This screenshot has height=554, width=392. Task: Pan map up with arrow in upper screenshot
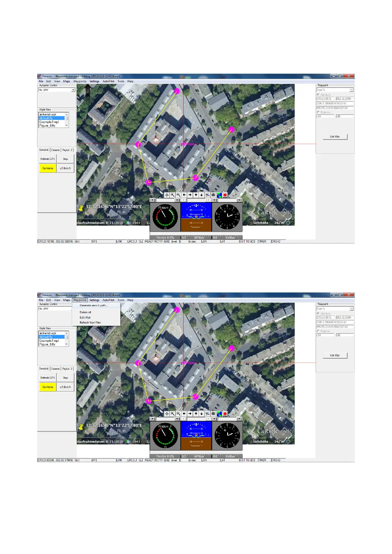[196, 195]
